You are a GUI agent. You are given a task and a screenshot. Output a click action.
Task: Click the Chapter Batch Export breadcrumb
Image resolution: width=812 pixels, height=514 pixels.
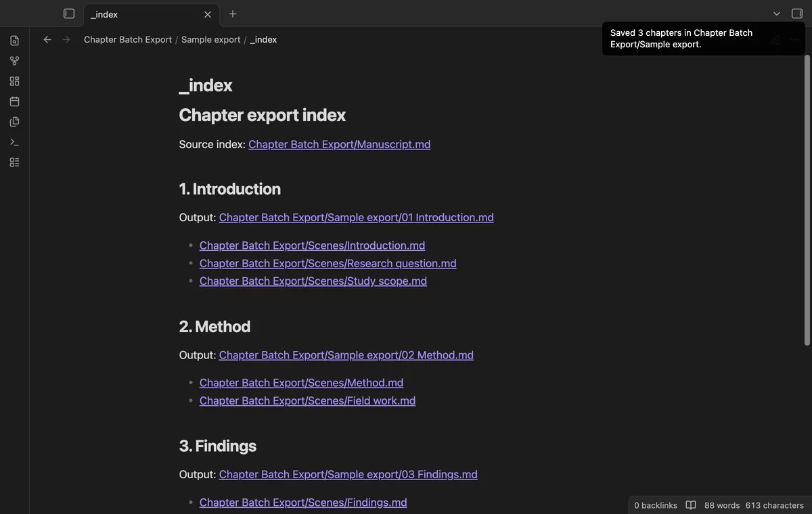coord(128,40)
